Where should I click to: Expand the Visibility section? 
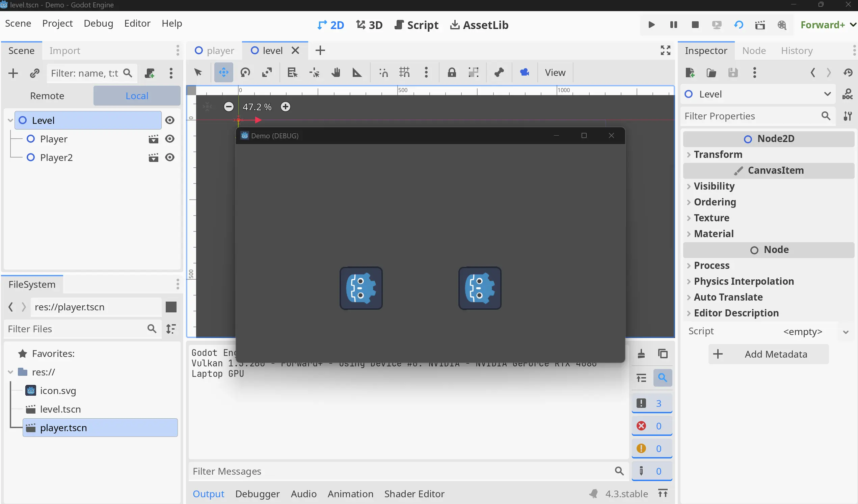pos(769,187)
